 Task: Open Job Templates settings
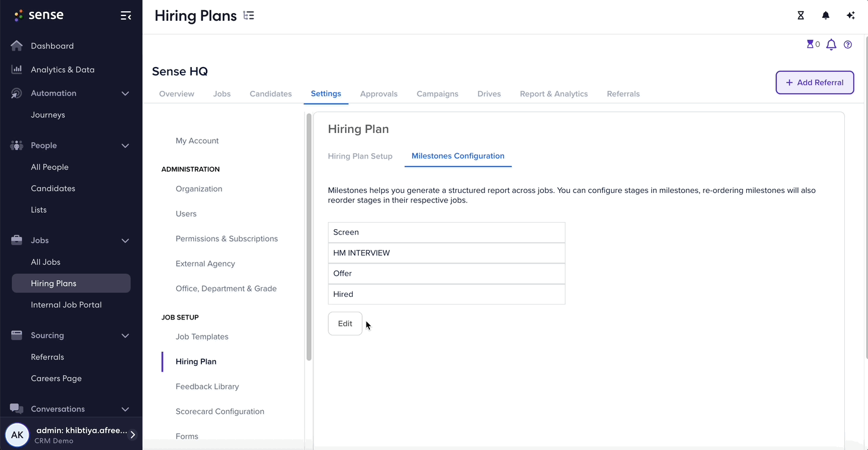pyautogui.click(x=202, y=337)
